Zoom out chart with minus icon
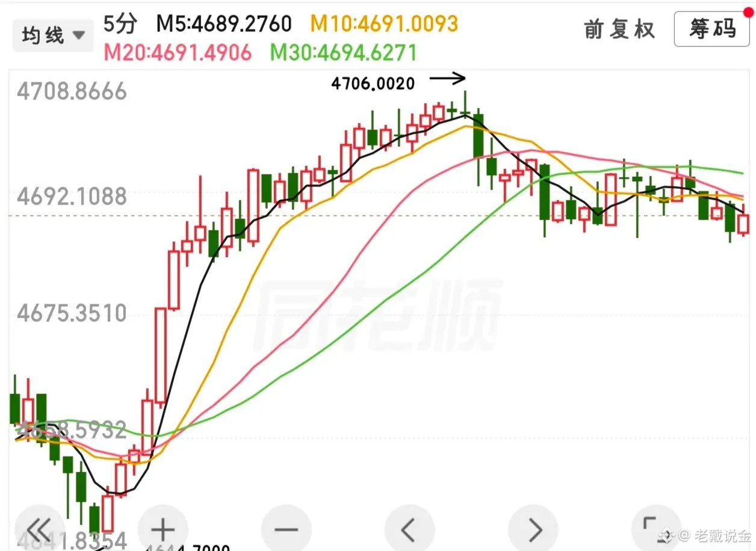 pyautogui.click(x=286, y=530)
